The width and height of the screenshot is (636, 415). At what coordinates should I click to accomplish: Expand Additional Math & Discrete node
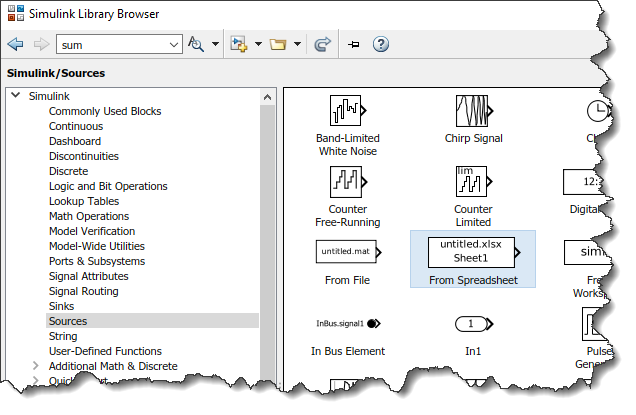(37, 366)
